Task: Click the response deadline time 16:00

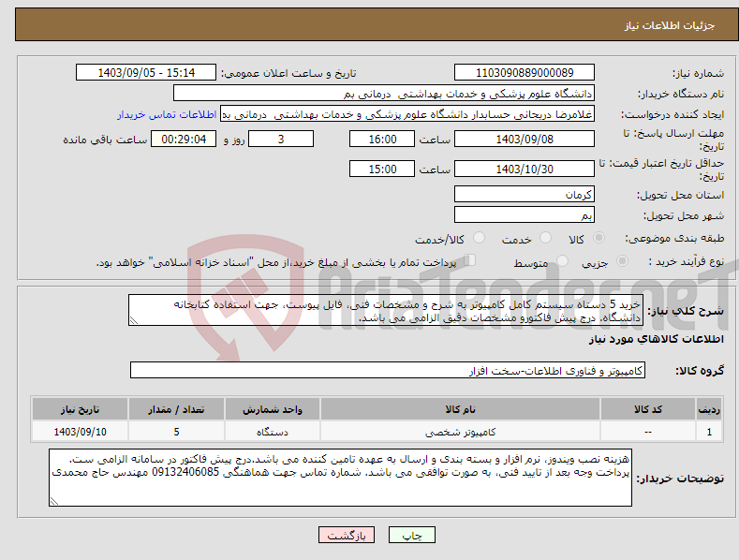Action: (x=382, y=139)
